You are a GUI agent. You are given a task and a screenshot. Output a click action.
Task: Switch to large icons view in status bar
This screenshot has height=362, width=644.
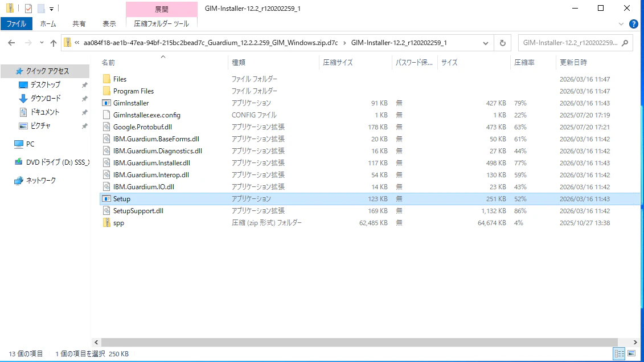pos(631,353)
